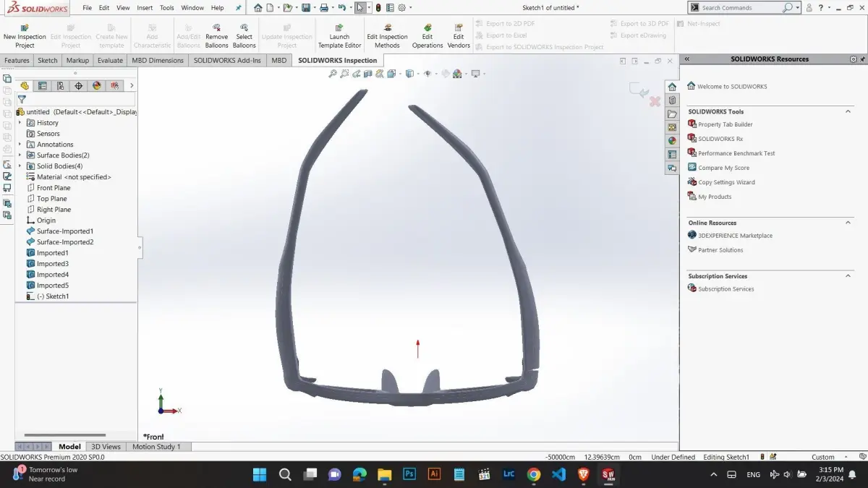Viewport: 868px width, 488px height.
Task: Open the Appearances tab in the task pane
Action: point(672,141)
